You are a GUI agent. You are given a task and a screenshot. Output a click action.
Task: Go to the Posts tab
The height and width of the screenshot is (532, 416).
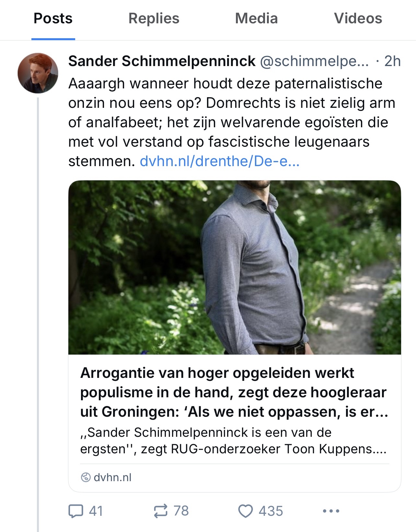53,18
